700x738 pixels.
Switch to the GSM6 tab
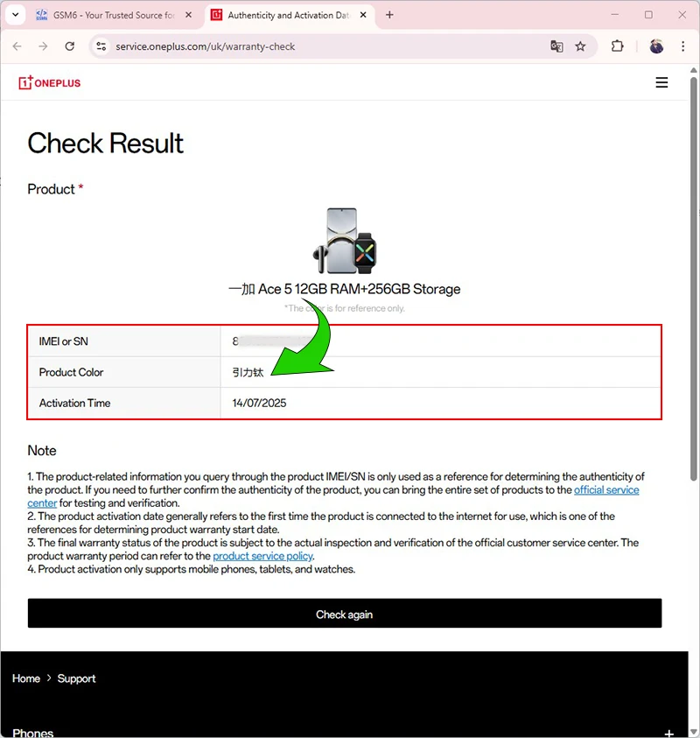point(114,15)
